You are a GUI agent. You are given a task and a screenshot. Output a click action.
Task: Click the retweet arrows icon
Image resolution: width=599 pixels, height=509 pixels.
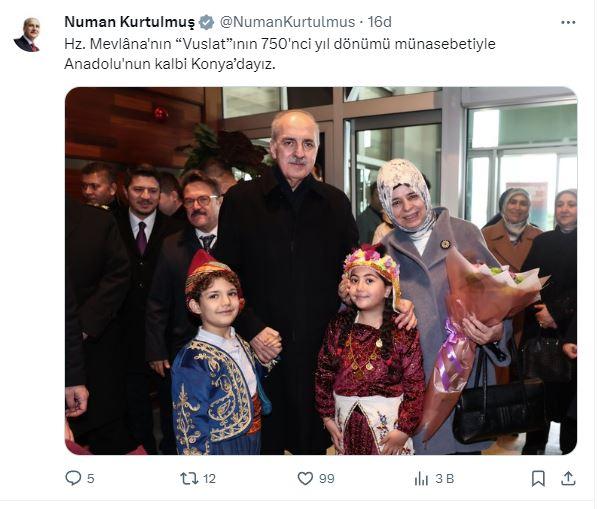point(189,478)
